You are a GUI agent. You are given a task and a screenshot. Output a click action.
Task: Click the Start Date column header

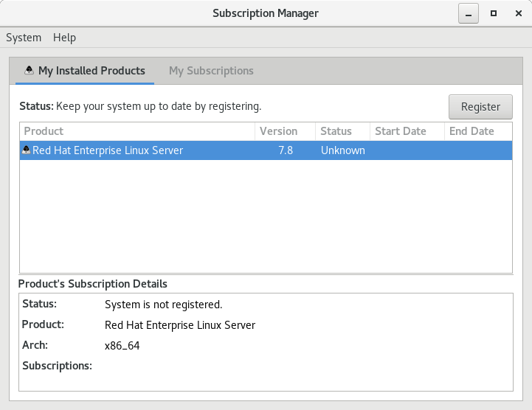tap(407, 131)
